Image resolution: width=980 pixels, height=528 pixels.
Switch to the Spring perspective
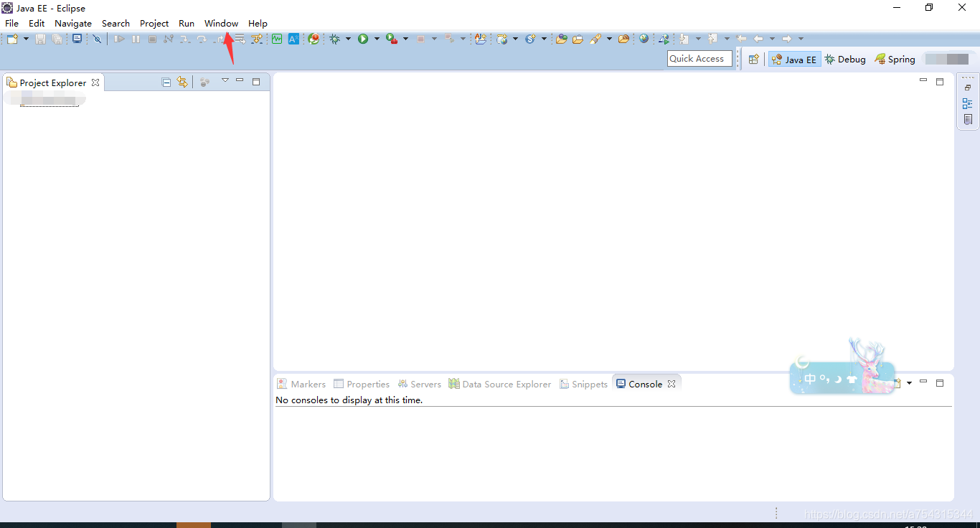[x=895, y=59]
